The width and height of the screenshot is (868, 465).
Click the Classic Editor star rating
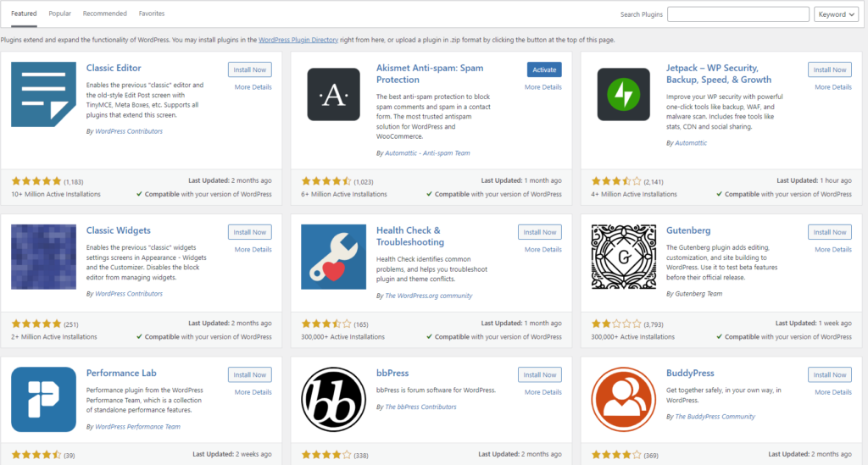36,181
